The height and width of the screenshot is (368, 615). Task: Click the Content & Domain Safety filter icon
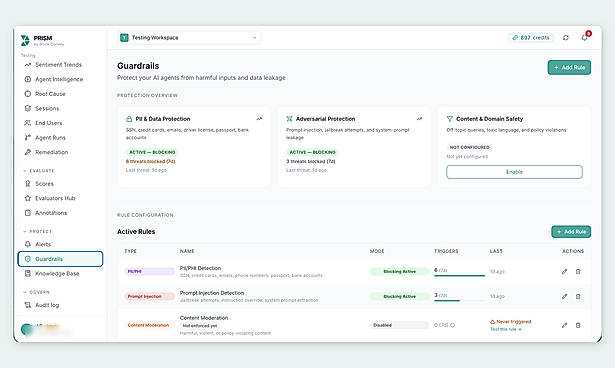pos(449,119)
